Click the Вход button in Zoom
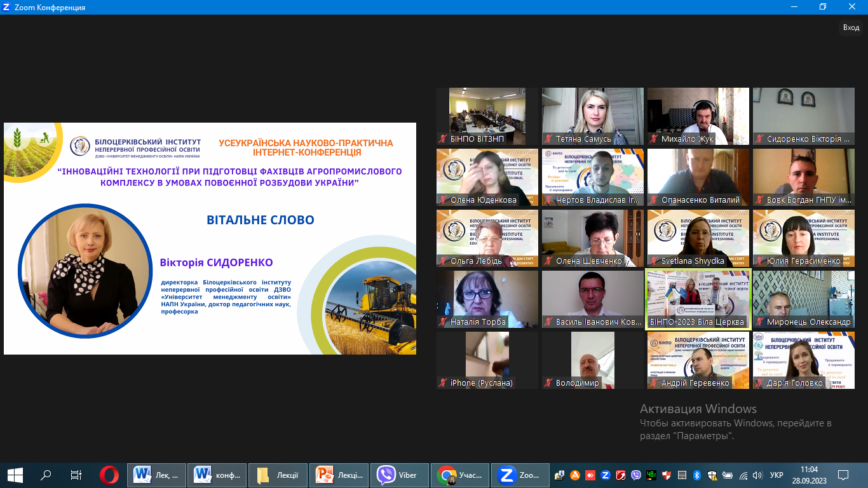 point(851,27)
